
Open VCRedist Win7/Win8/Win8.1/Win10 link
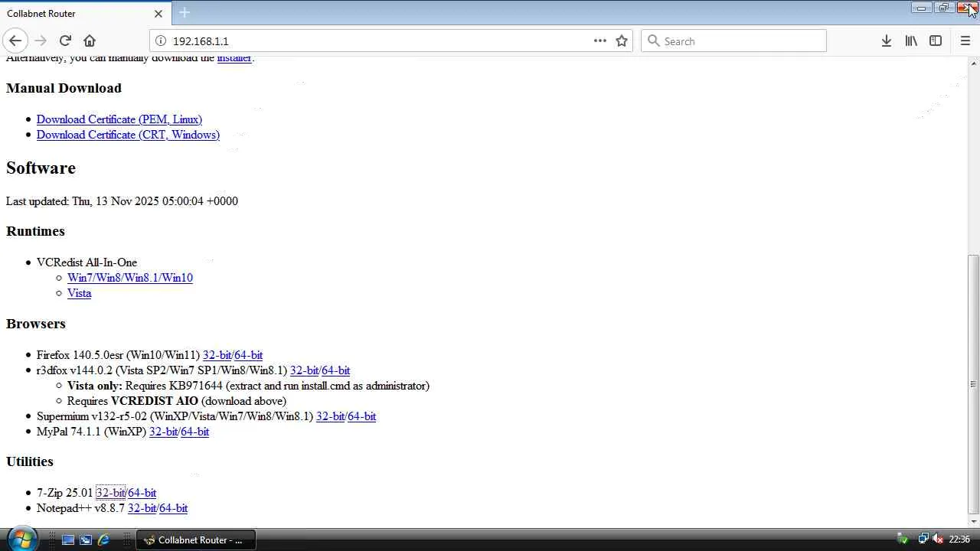coord(130,278)
